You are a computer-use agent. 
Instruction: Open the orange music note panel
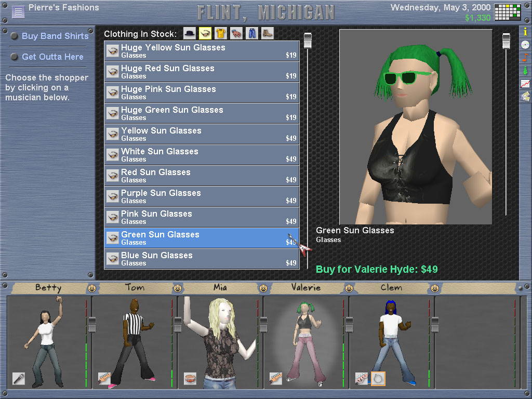[525, 58]
